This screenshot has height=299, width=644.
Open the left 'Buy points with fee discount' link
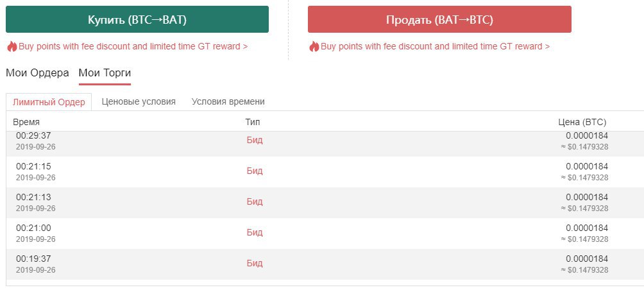(x=133, y=46)
